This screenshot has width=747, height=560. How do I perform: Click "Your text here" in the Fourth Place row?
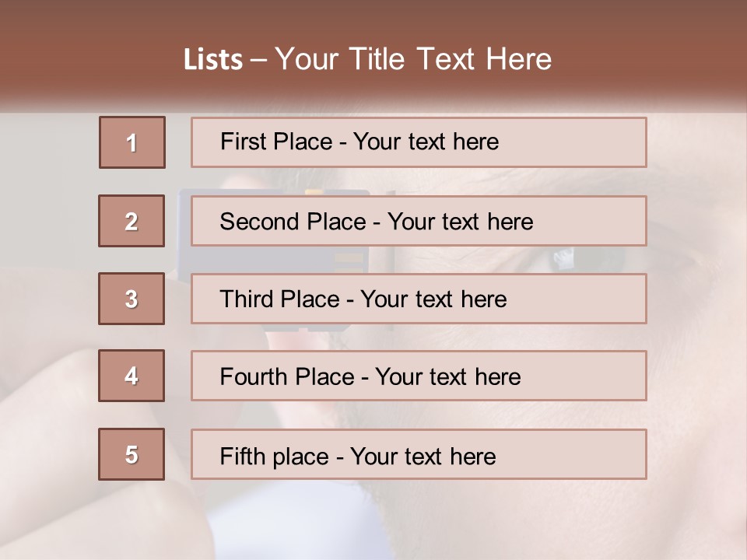pyautogui.click(x=447, y=377)
